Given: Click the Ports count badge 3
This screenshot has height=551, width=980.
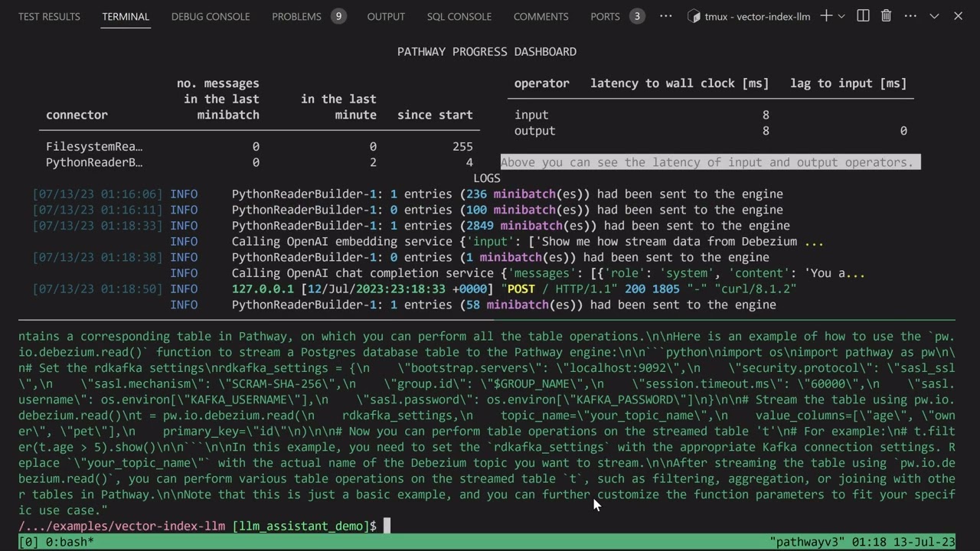Looking at the screenshot, I should point(637,16).
